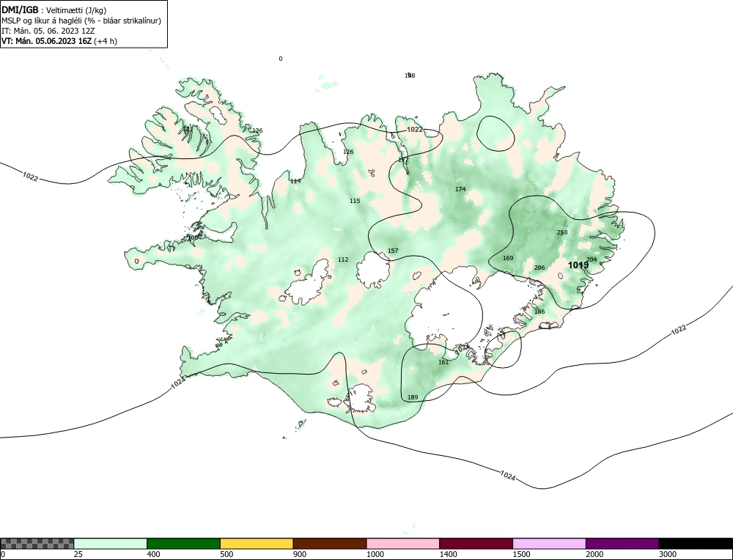Click the black legend swatch
The width and height of the screenshot is (733, 560).
696,543
